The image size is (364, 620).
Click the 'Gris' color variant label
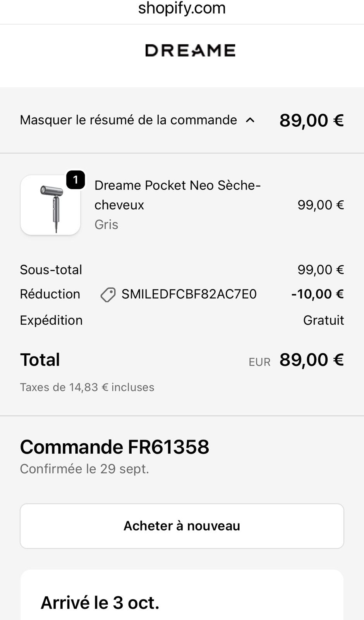point(106,224)
